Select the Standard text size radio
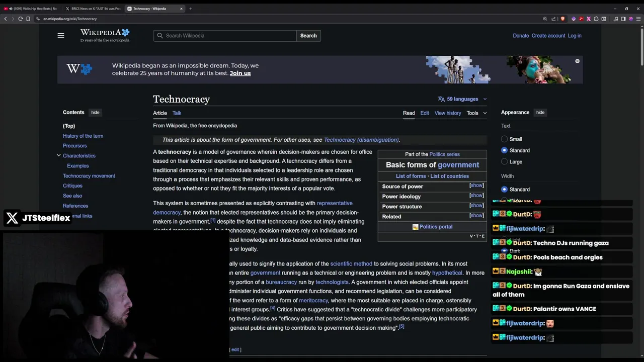 (x=504, y=150)
